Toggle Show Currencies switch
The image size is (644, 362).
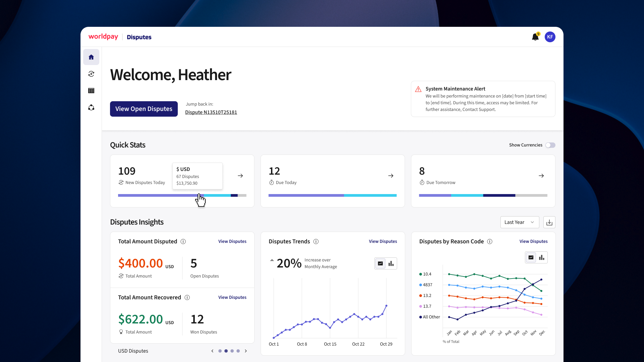pyautogui.click(x=550, y=145)
